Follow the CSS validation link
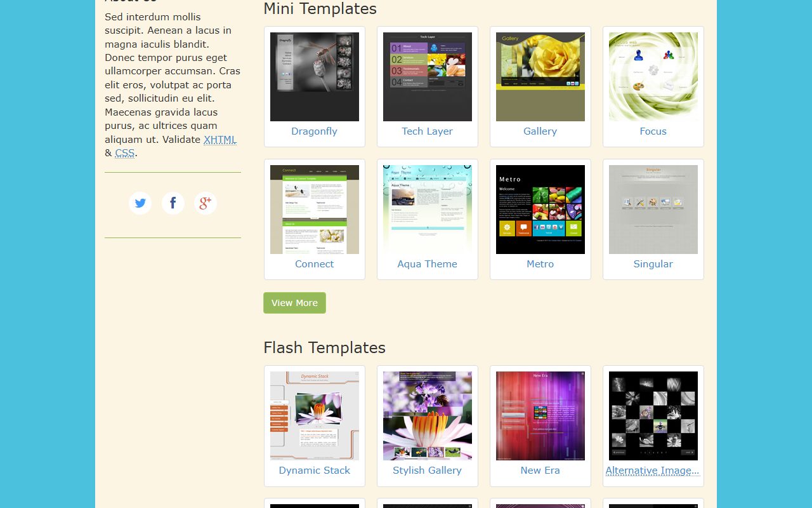 (x=125, y=153)
